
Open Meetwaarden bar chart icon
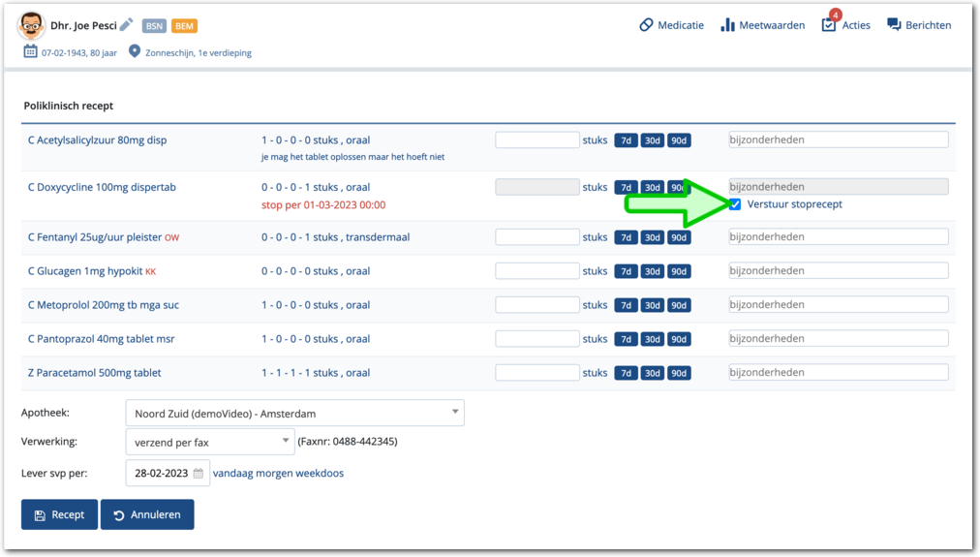pos(728,25)
